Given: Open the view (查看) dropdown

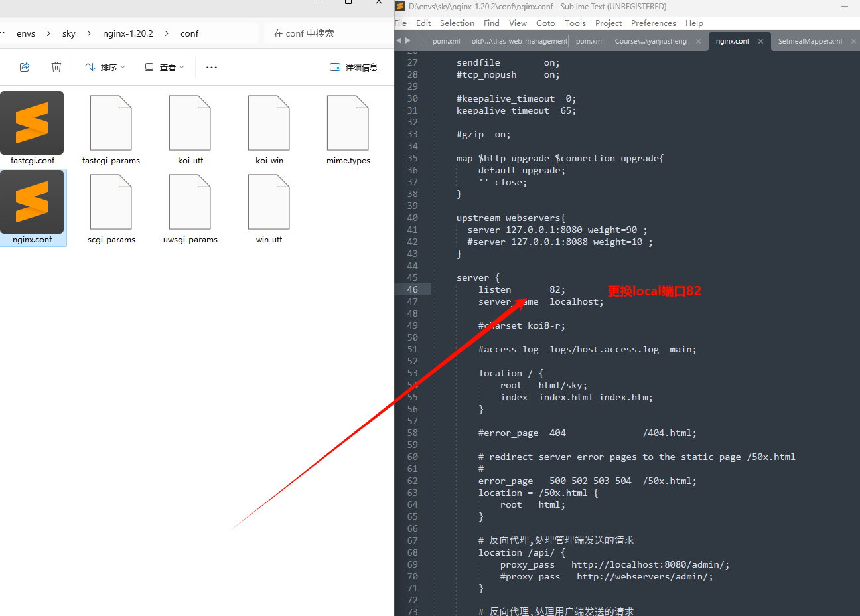Looking at the screenshot, I should point(164,67).
